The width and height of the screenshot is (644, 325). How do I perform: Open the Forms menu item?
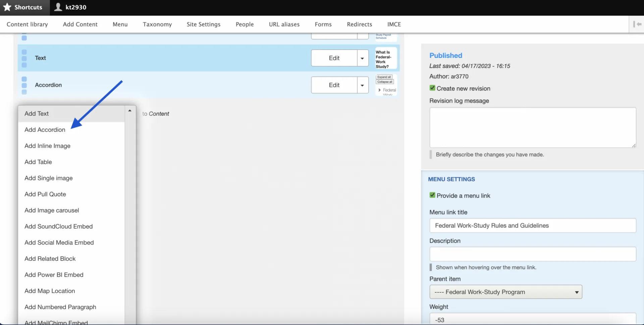[323, 24]
